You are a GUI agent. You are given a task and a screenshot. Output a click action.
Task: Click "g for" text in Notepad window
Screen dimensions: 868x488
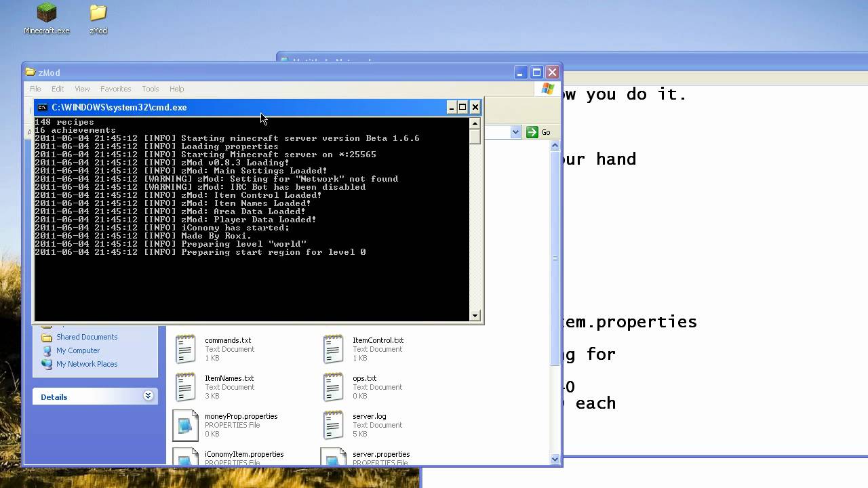point(590,354)
